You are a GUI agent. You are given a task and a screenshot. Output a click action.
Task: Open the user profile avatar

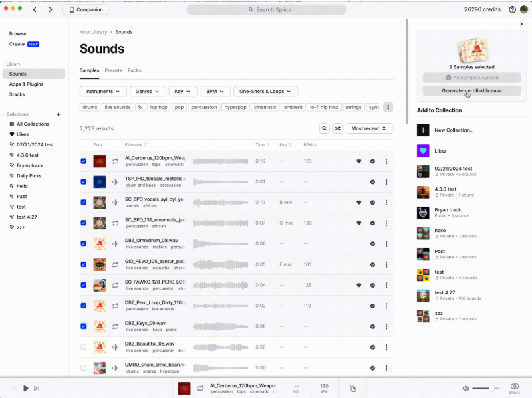coord(524,9)
